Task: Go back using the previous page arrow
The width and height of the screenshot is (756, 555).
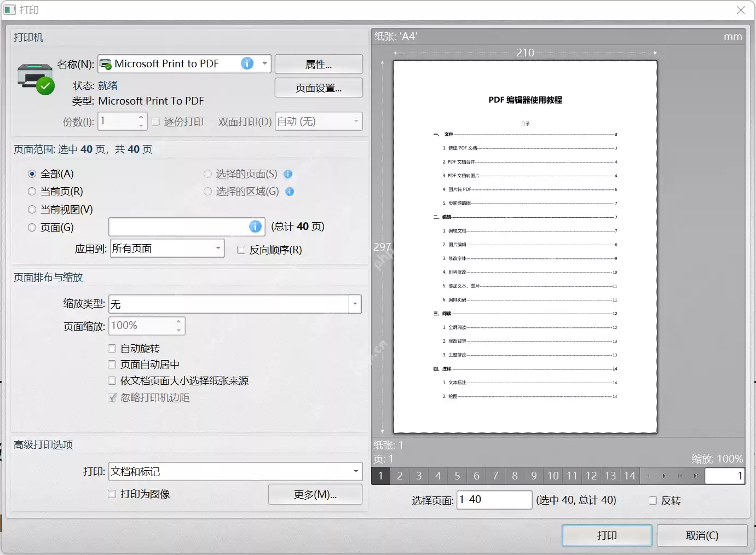Action: pyautogui.click(x=648, y=476)
